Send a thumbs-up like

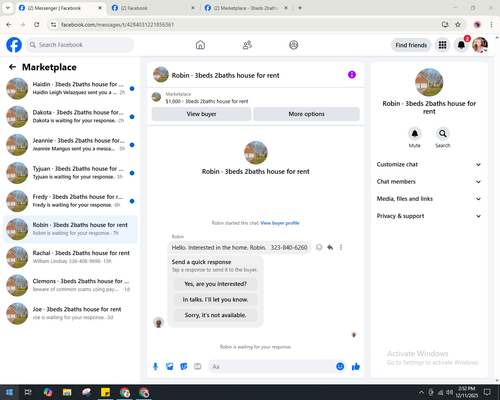pyautogui.click(x=356, y=367)
